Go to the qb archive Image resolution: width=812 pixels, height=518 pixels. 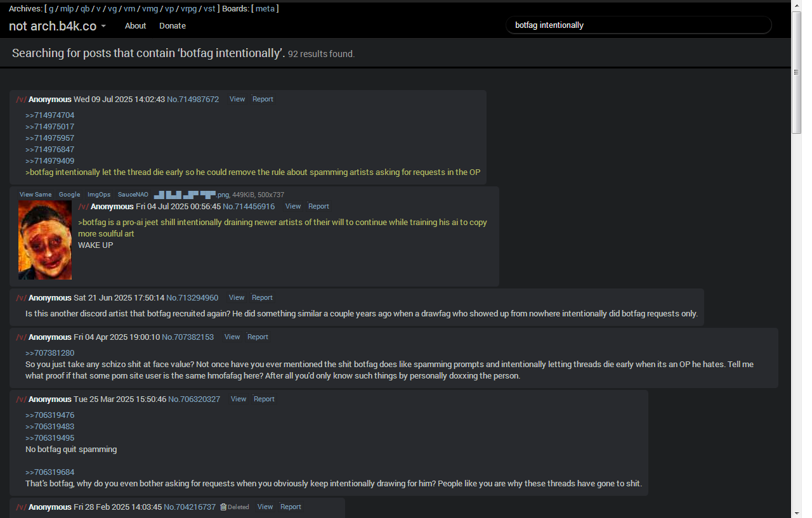pos(85,8)
